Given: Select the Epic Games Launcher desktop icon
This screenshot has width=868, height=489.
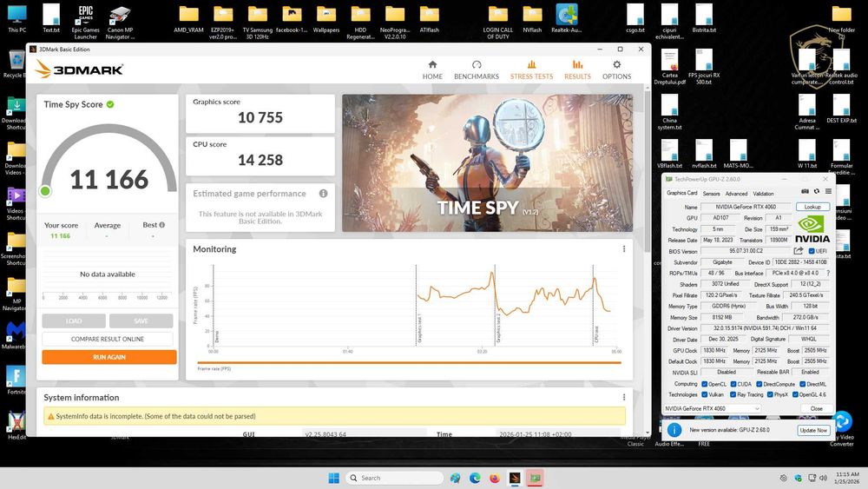Looking at the screenshot, I should (x=85, y=23).
